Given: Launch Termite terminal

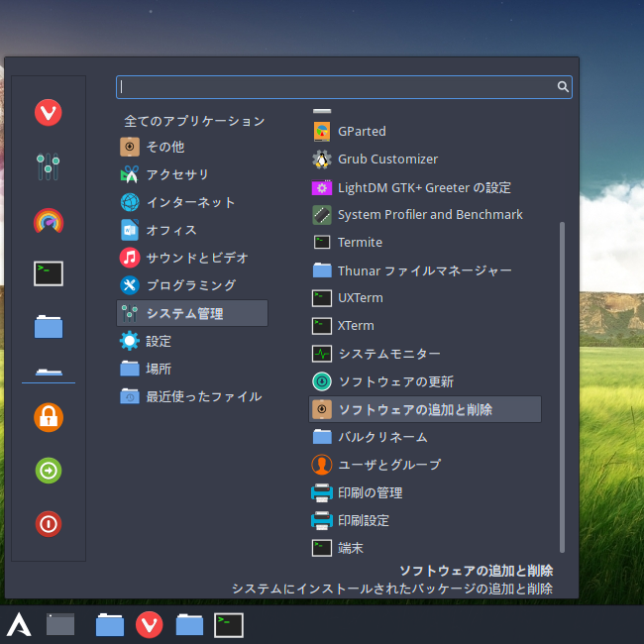Looking at the screenshot, I should [x=425, y=243].
